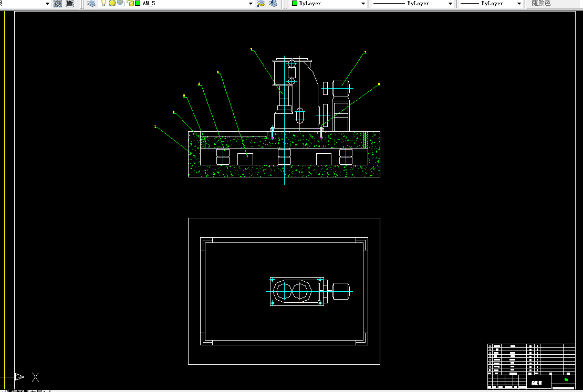Image resolution: width=583 pixels, height=392 pixels.
Task: Expand the AM_5 layer dropdown list
Action: coord(251,4)
